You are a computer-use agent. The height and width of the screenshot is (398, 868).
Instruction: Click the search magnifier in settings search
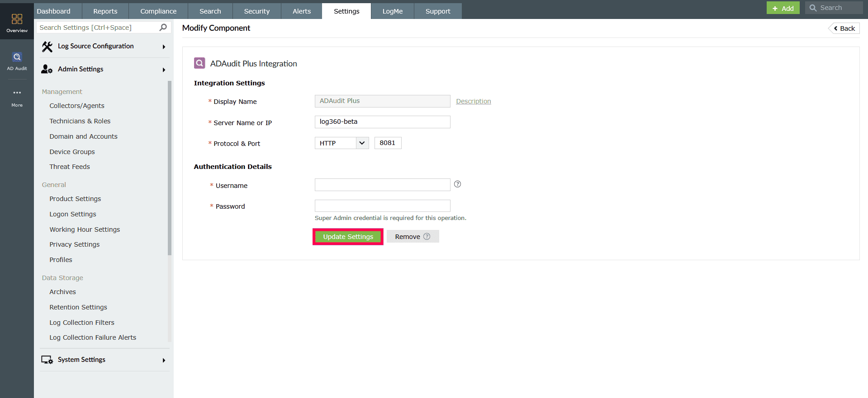click(163, 28)
